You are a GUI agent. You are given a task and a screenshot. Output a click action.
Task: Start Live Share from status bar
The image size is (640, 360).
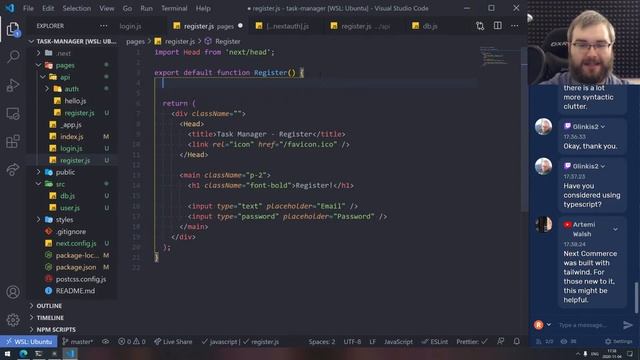173,342
